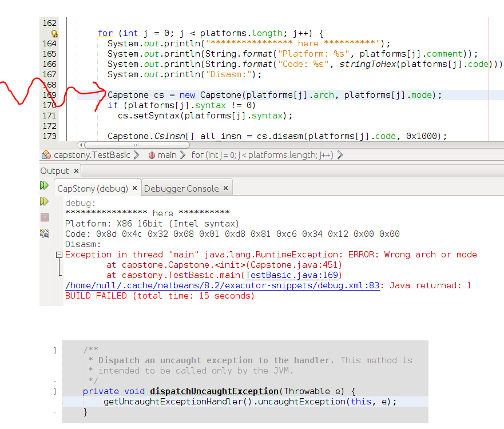
Task: Click the Stop build square icon
Action: (x=45, y=217)
